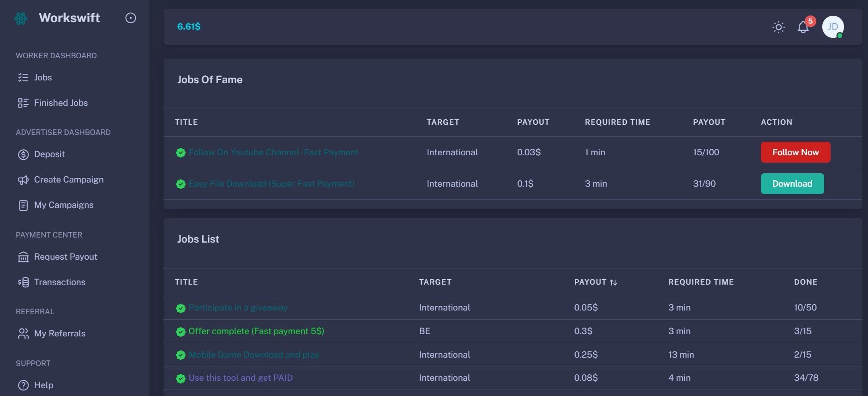The width and height of the screenshot is (868, 396).
Task: Click the Create Campaign megaphone icon
Action: click(x=23, y=180)
